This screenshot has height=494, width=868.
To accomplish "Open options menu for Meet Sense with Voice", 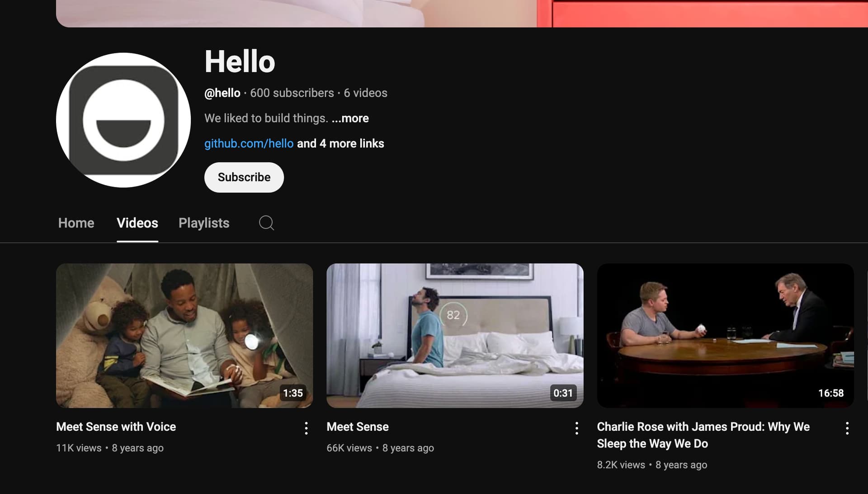I will coord(306,428).
